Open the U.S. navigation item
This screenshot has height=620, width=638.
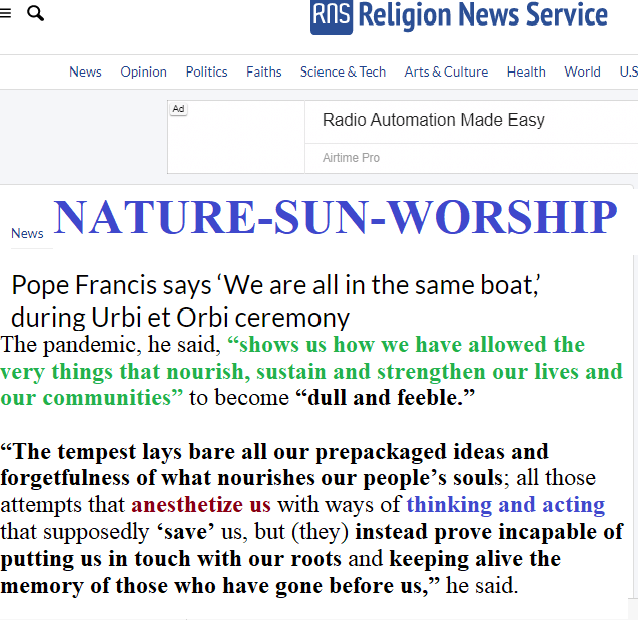tap(628, 72)
